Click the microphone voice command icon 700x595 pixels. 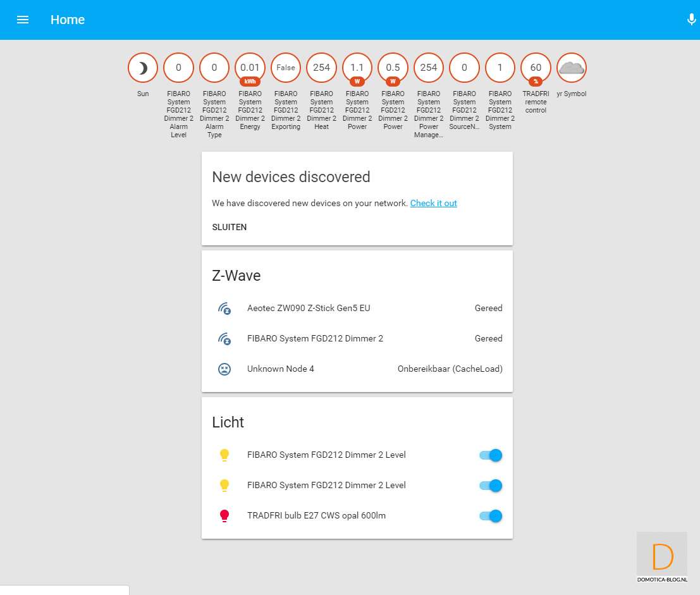click(x=691, y=20)
